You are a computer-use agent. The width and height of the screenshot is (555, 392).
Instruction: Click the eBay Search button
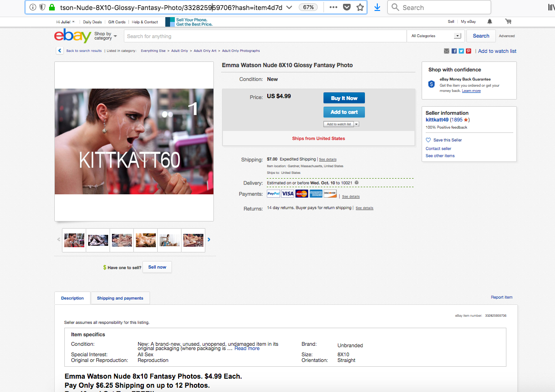(481, 36)
